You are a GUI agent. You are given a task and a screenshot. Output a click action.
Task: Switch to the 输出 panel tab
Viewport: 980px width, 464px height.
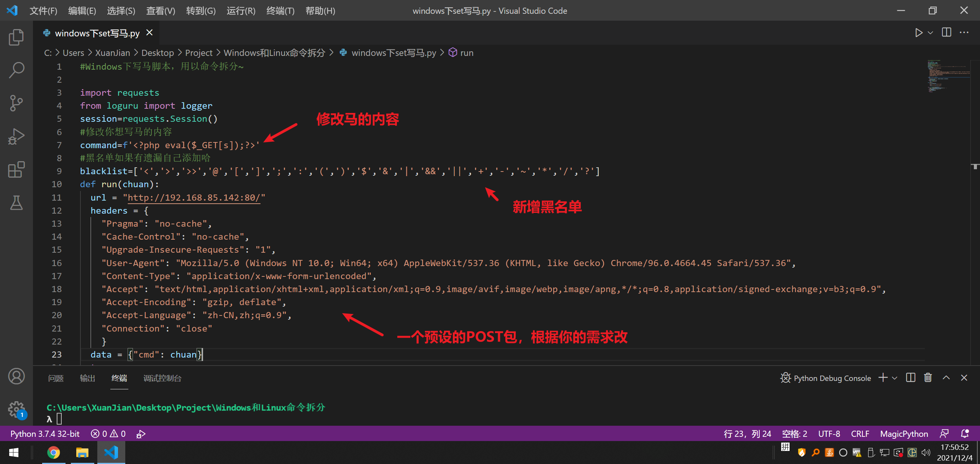[87, 378]
